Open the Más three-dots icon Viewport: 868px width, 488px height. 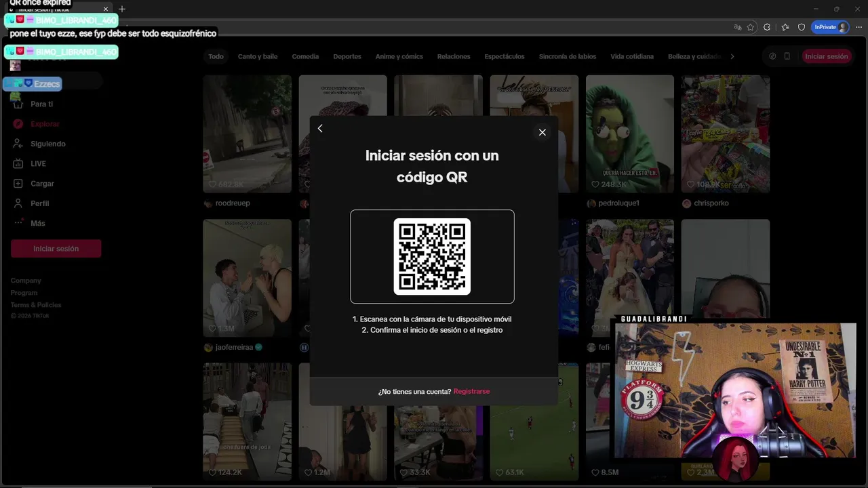18,223
